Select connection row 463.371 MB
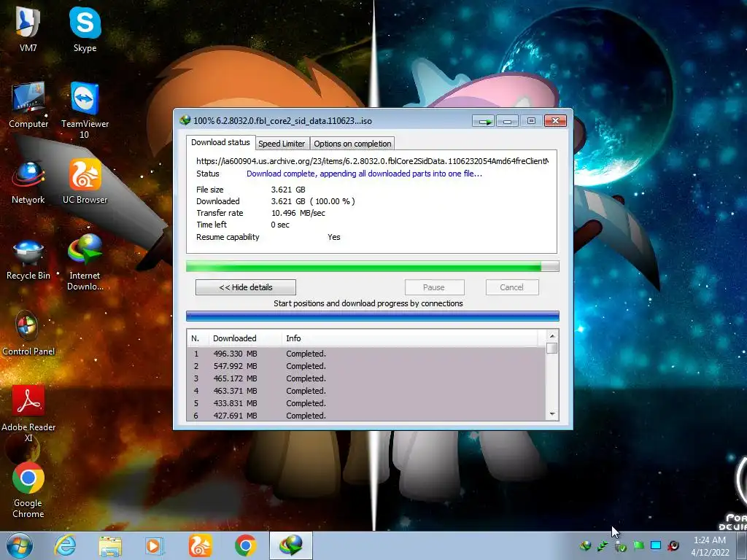747x560 pixels. [366, 391]
